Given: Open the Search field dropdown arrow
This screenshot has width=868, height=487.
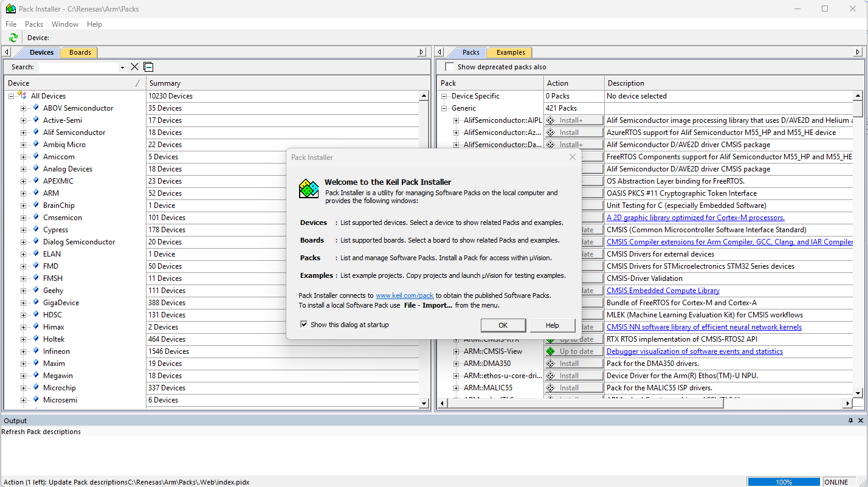Looking at the screenshot, I should click(x=122, y=67).
